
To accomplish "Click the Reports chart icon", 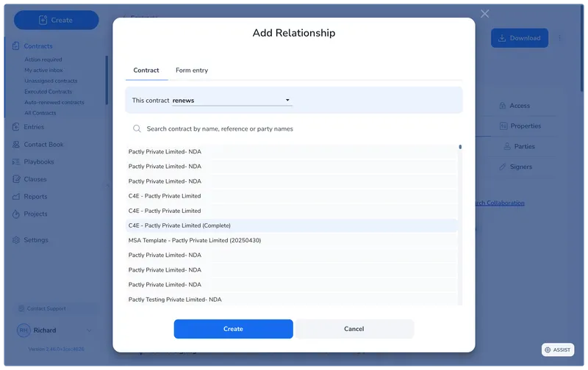I will [15, 197].
